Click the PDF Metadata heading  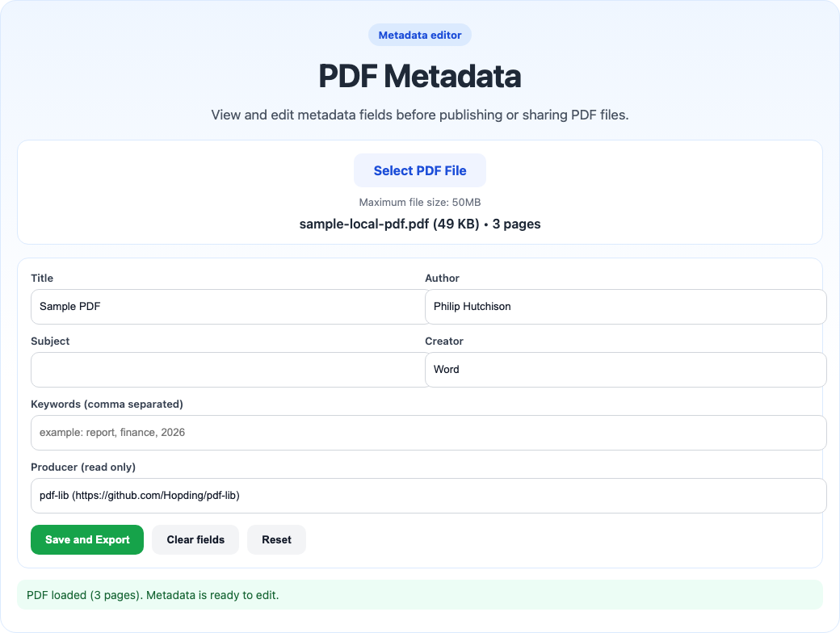[419, 76]
